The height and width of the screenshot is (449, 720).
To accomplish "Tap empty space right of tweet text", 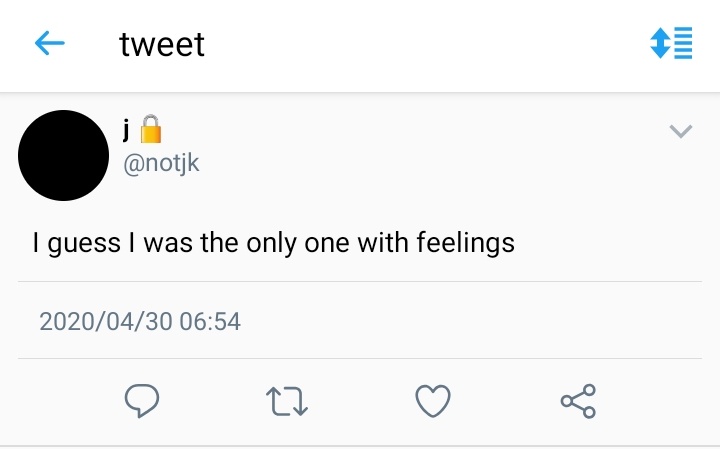I will click(620, 243).
